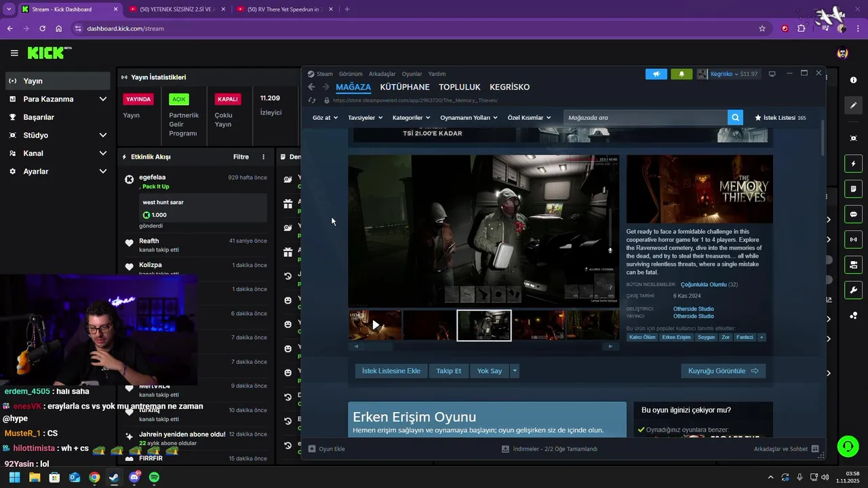Click the camera icon in Kick sidebar

(x=853, y=264)
